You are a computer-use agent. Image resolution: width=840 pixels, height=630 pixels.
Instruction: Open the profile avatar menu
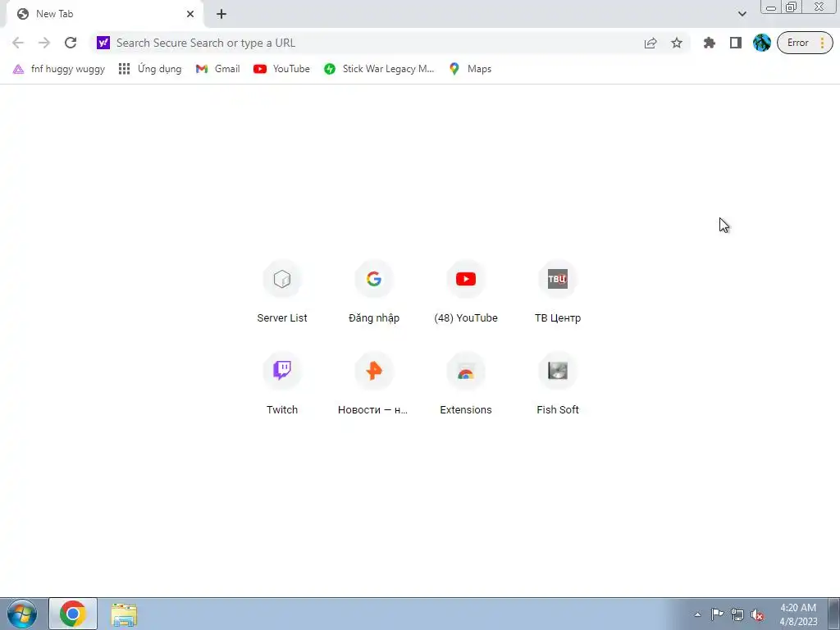coord(762,43)
